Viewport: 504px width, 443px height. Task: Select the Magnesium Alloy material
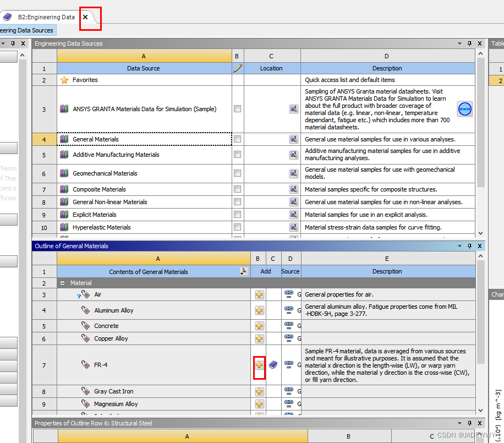[116, 404]
